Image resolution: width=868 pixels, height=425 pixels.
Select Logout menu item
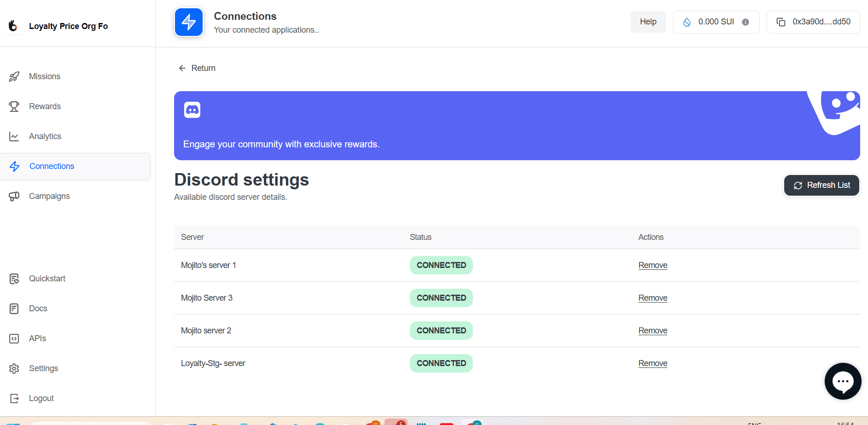click(x=41, y=398)
